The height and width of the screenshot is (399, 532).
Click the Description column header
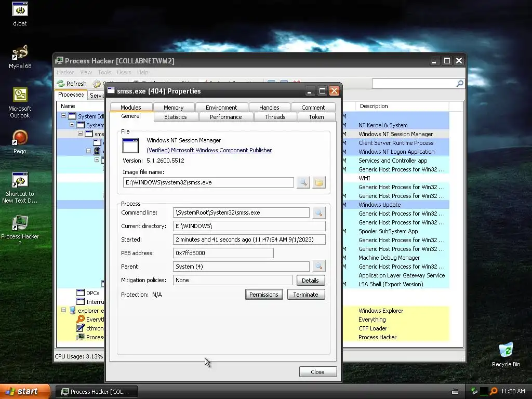[402, 106]
